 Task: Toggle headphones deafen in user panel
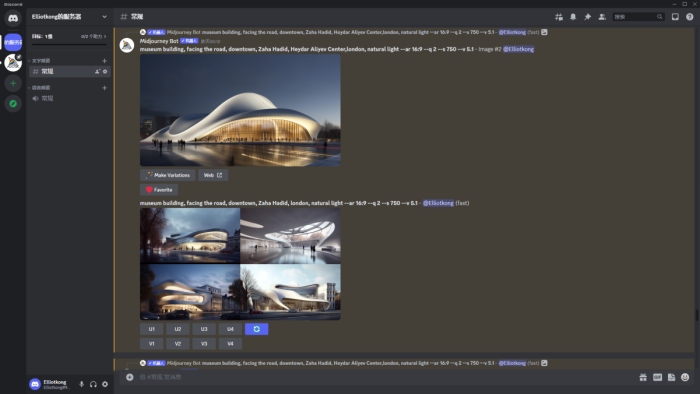point(93,384)
